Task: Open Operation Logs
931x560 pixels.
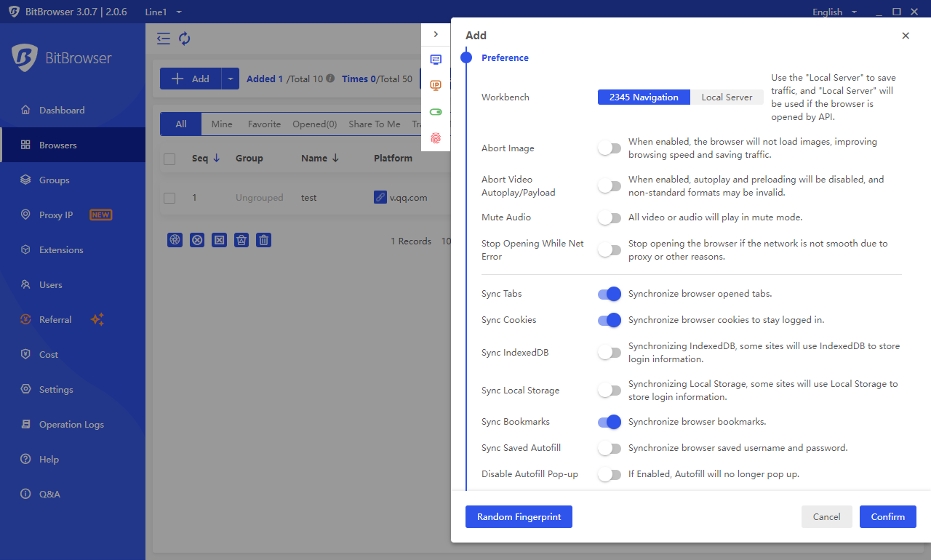Action: [x=73, y=425]
